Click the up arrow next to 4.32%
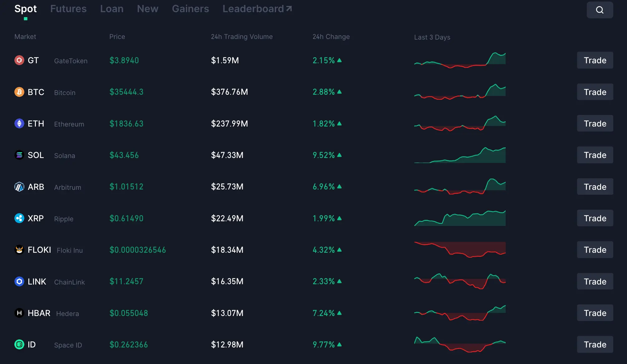This screenshot has width=627, height=364. click(x=339, y=250)
